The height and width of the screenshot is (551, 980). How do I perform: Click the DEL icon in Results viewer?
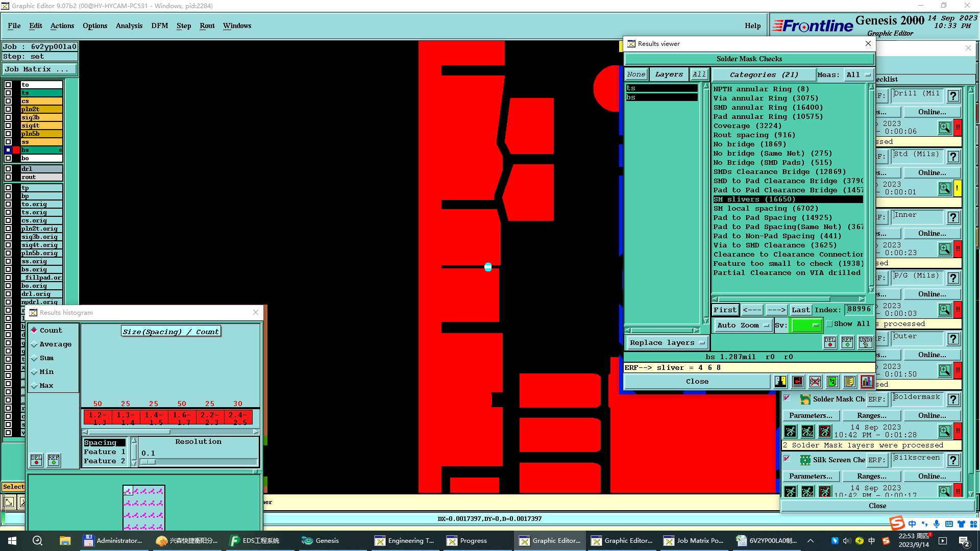[x=830, y=342]
